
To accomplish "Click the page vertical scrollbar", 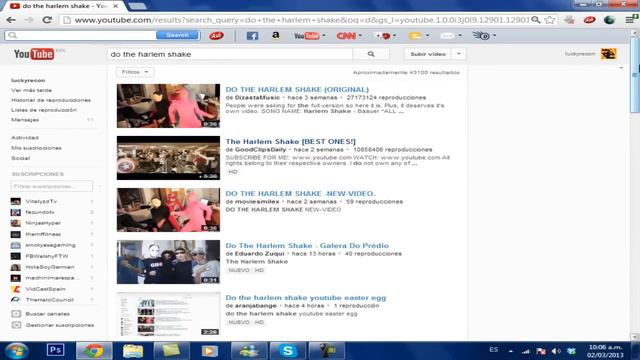I will pos(635,74).
